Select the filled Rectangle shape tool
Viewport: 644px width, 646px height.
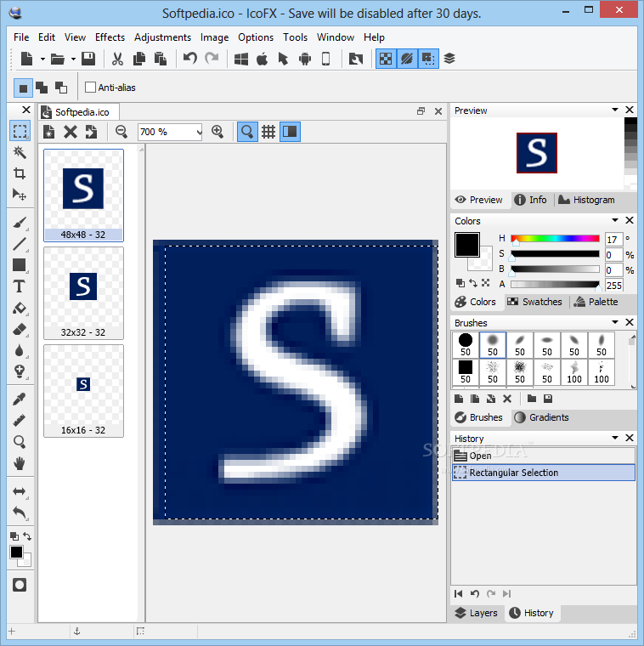(x=20, y=265)
